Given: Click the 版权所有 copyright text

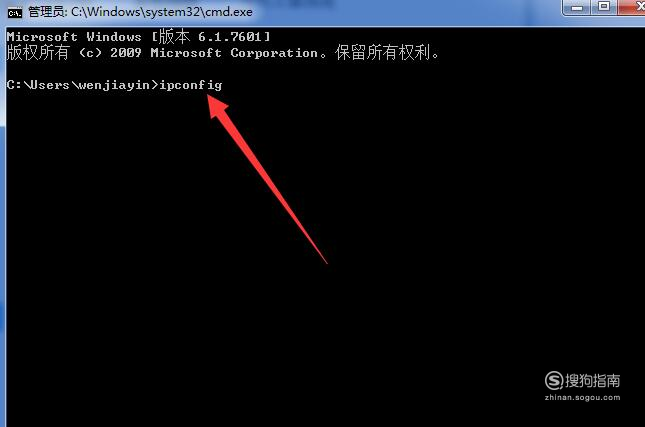Looking at the screenshot, I should pyautogui.click(x=38, y=53).
